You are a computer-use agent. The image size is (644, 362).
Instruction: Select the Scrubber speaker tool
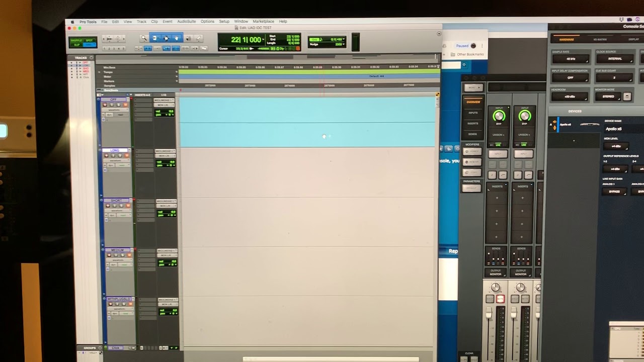coord(188,38)
